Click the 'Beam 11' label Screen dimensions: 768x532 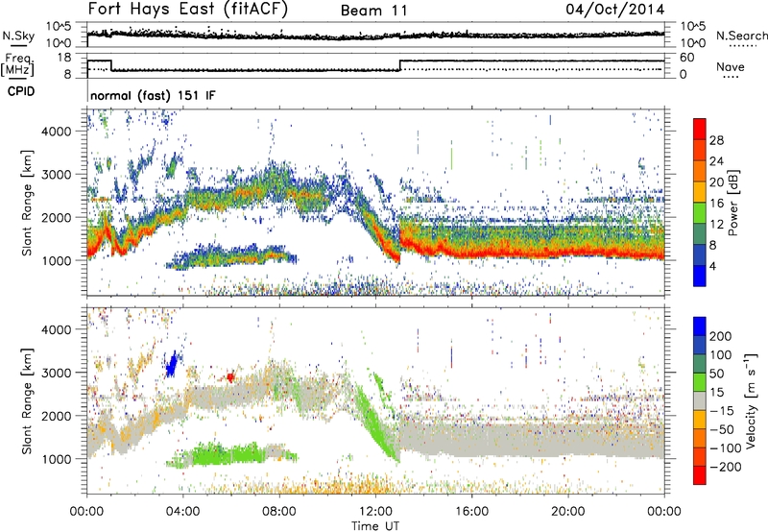373,11
